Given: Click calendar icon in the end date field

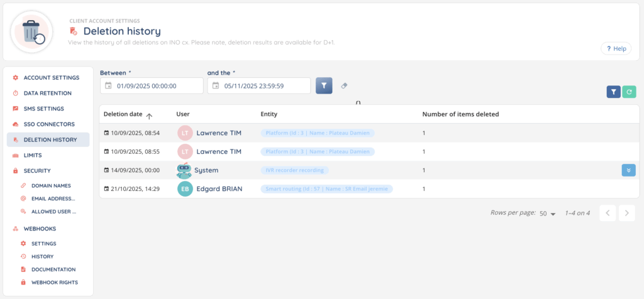Looking at the screenshot, I should (x=216, y=86).
